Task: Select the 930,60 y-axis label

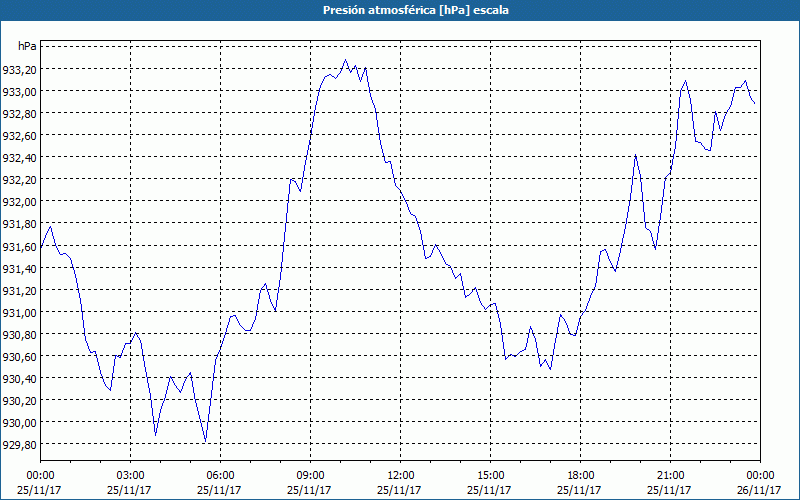Action: (x=19, y=356)
